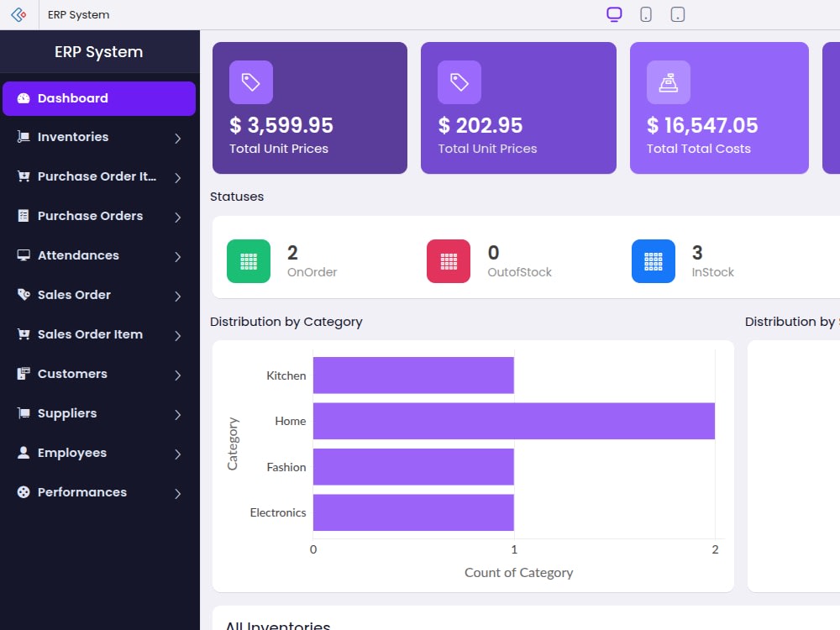
Task: Click the ERP System title in sidebar
Action: [100, 51]
